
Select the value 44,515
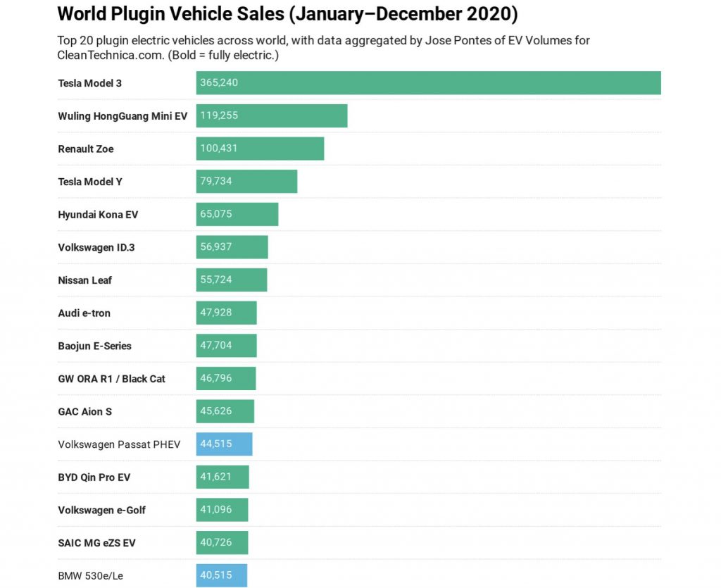(x=215, y=444)
